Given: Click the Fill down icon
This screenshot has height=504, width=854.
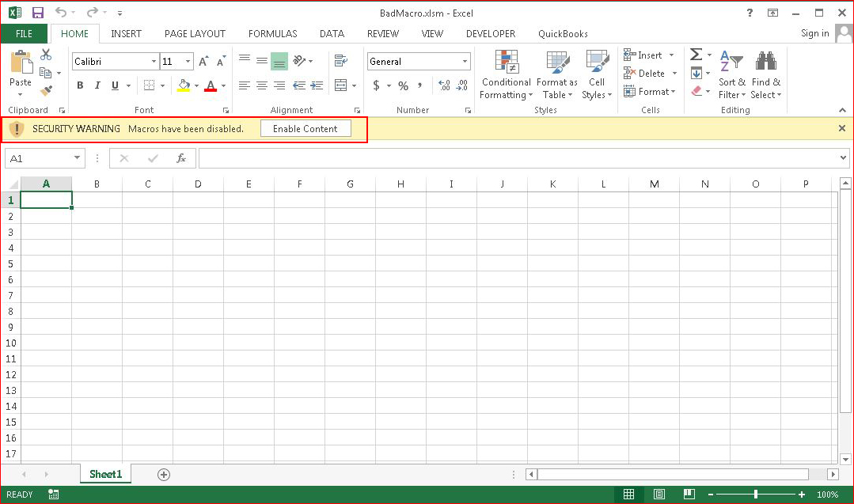Looking at the screenshot, I should click(x=696, y=73).
